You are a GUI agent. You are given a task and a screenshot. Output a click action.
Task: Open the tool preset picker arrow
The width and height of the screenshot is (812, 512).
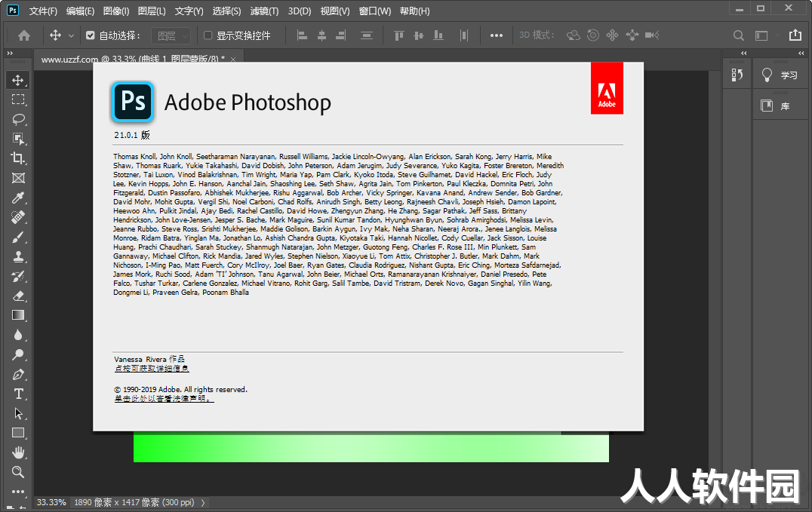[72, 35]
